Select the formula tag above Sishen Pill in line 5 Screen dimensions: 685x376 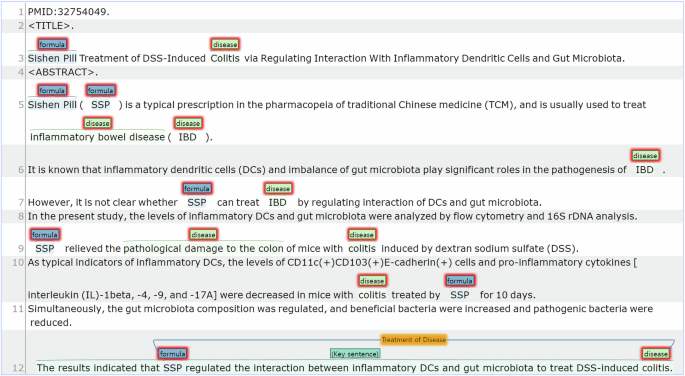click(52, 90)
